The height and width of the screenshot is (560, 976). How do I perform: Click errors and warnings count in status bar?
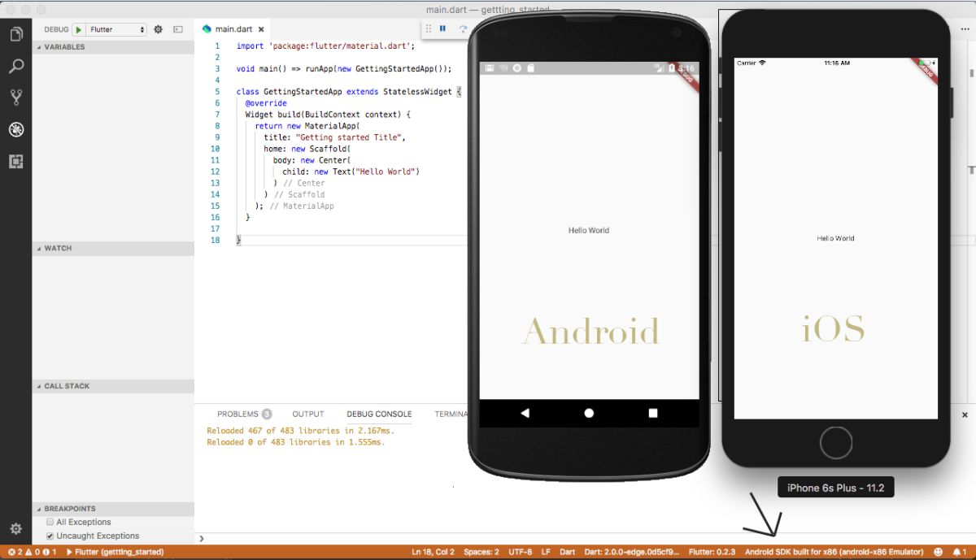pos(32,552)
